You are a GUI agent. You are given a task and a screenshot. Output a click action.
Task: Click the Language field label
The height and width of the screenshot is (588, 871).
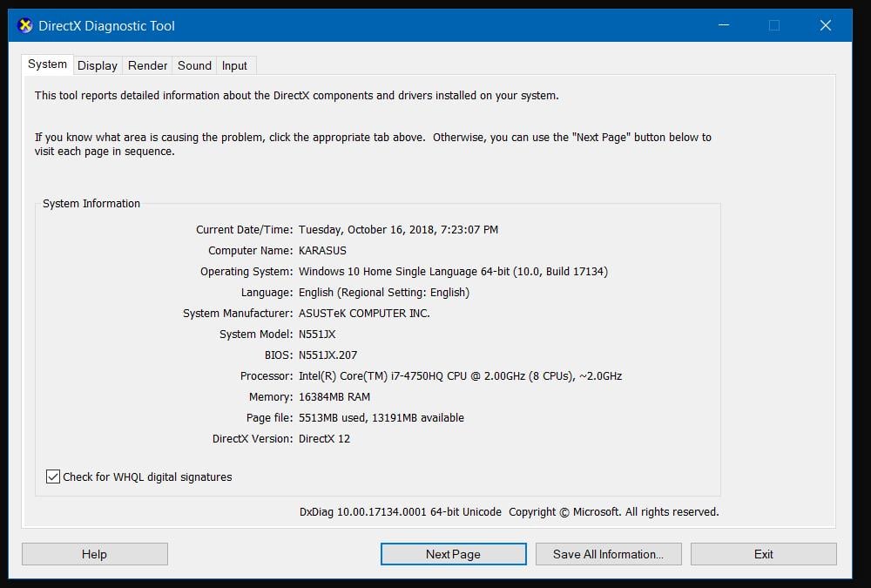(267, 293)
